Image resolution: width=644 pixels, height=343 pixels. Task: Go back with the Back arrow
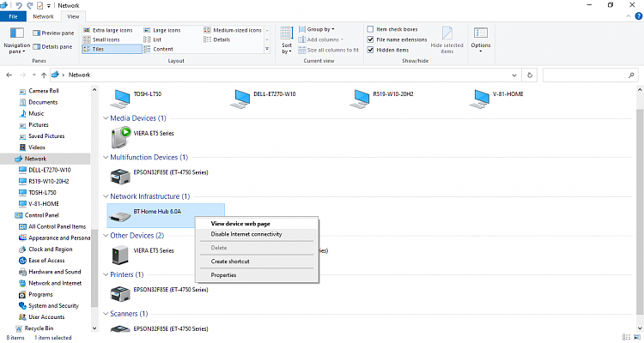(9, 75)
